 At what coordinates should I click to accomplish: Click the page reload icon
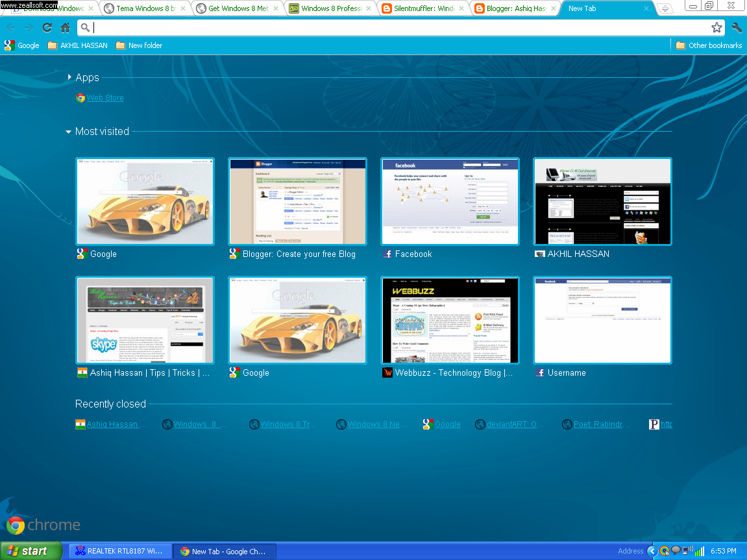pyautogui.click(x=45, y=28)
